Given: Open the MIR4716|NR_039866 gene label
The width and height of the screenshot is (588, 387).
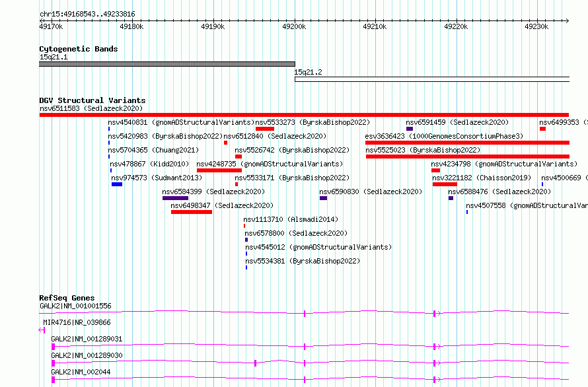Looking at the screenshot, I should pos(77,322).
